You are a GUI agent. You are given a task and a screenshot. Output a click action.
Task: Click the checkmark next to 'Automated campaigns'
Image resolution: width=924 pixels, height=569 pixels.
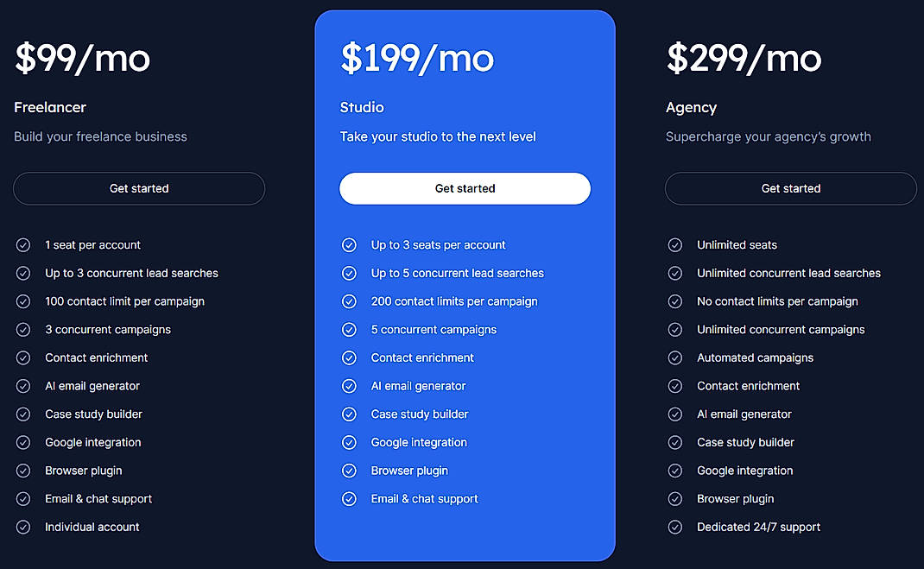674,357
